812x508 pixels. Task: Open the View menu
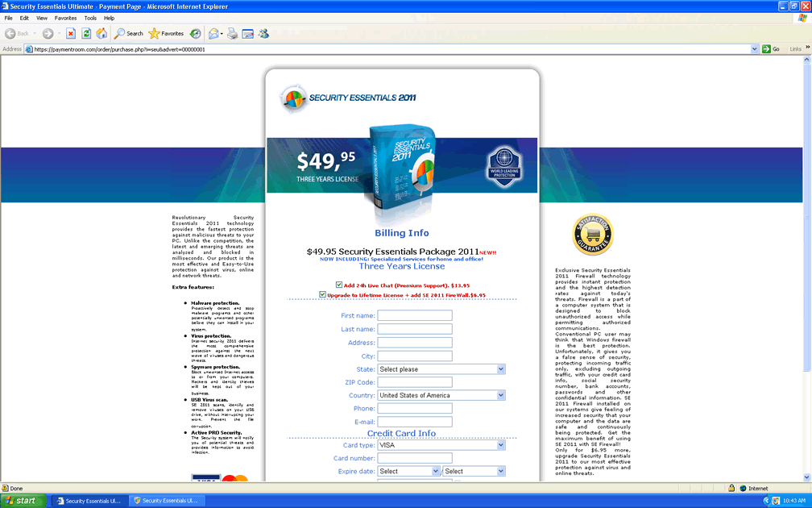tap(42, 18)
